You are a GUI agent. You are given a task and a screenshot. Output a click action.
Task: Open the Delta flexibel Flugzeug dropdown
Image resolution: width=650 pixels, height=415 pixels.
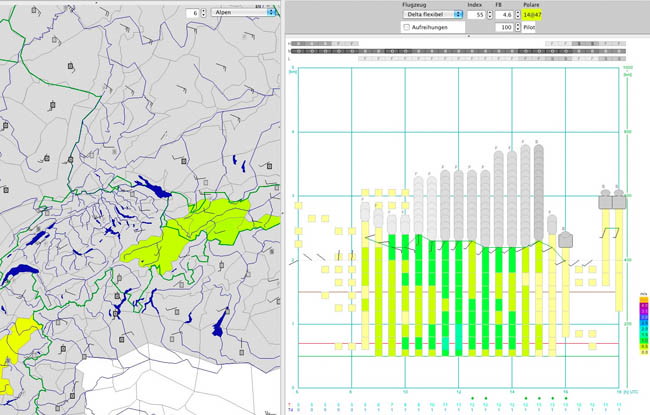[433, 15]
